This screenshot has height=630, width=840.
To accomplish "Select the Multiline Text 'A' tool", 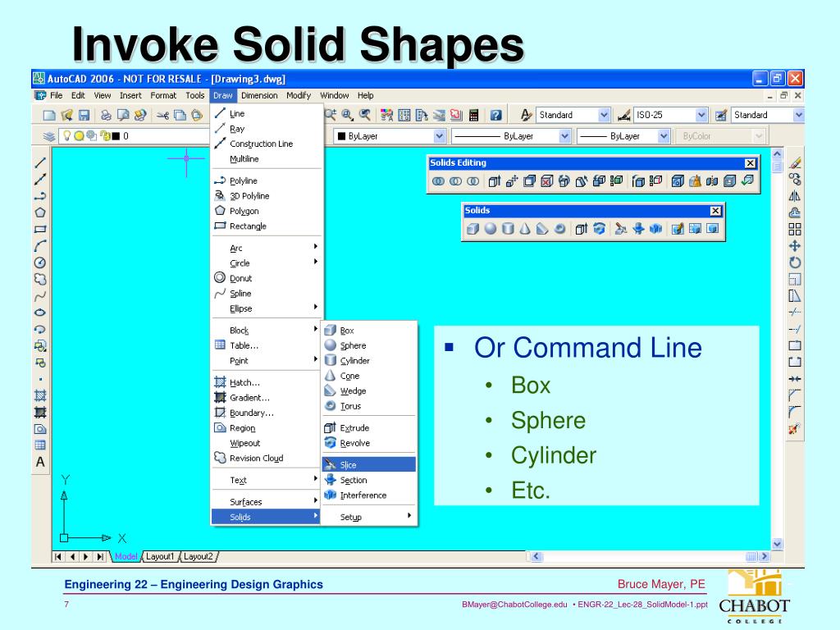I will [x=40, y=462].
